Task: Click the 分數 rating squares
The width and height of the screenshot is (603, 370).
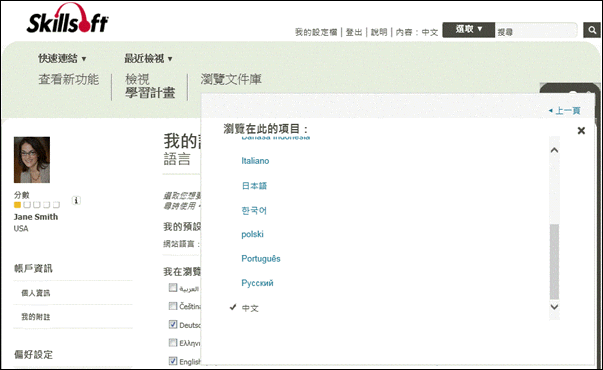Action: click(x=37, y=205)
